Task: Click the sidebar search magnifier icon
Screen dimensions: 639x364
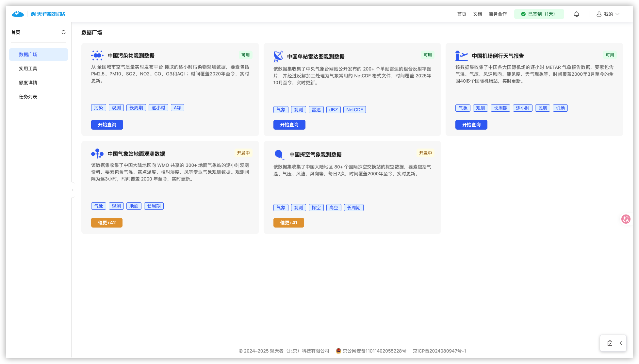Action: [x=64, y=32]
